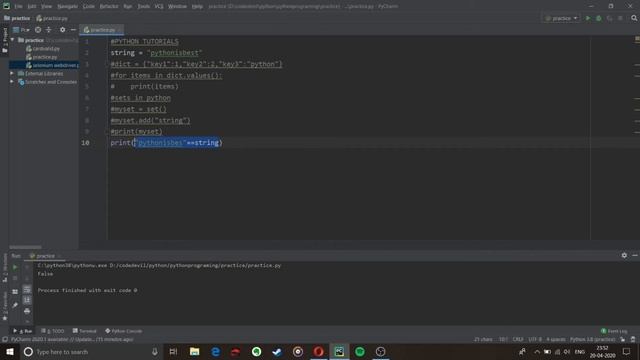Image resolution: width=640 pixels, height=360 pixels.
Task: Click the print statement on line 10
Action: point(167,142)
